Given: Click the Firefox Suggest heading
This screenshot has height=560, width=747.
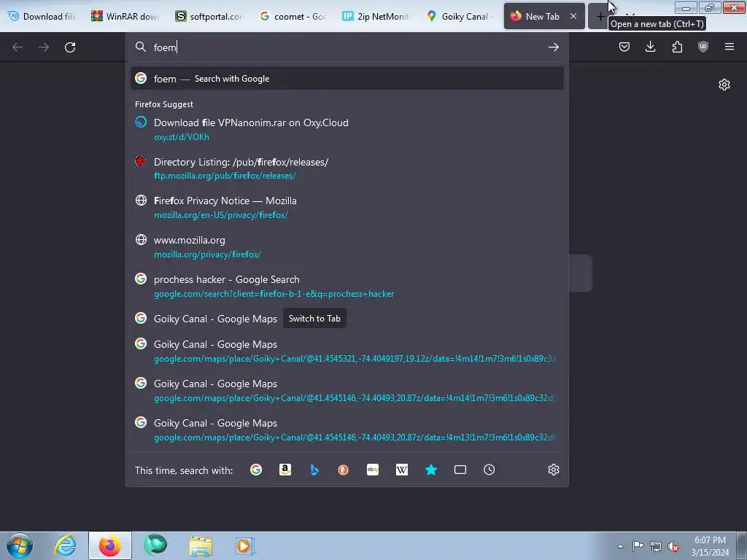Looking at the screenshot, I should pos(164,104).
